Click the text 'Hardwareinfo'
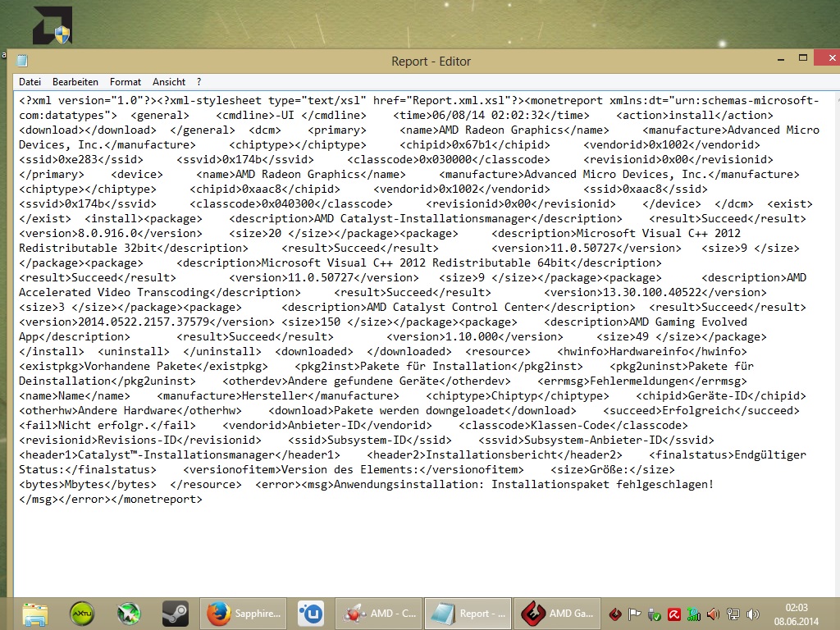Image resolution: width=840 pixels, height=630 pixels. (649, 351)
